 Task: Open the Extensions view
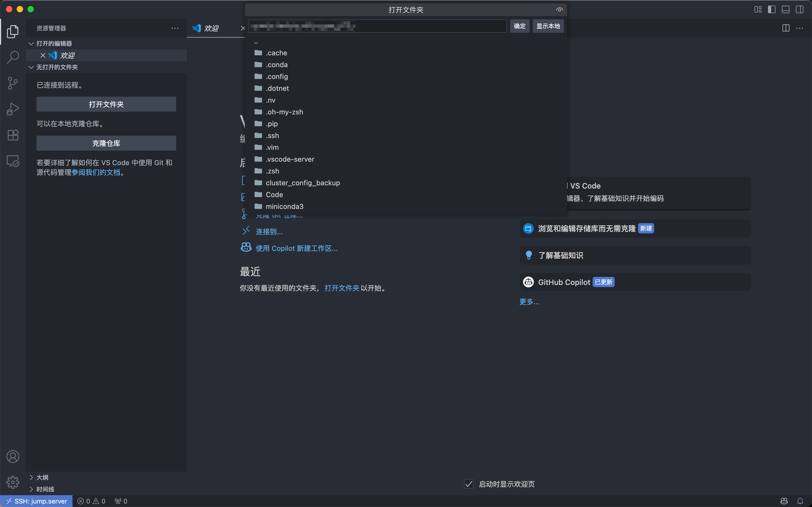(x=13, y=135)
